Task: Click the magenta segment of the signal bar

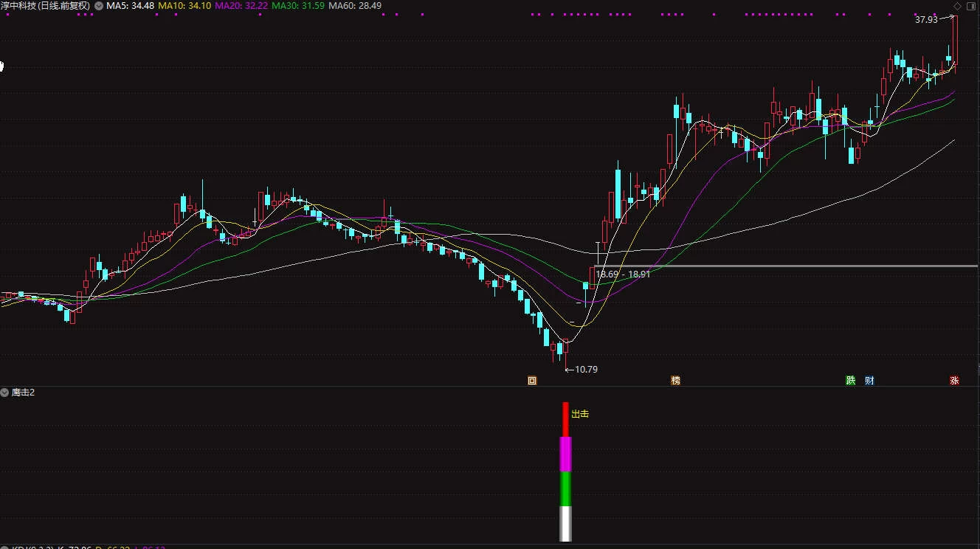Action: 566,454
